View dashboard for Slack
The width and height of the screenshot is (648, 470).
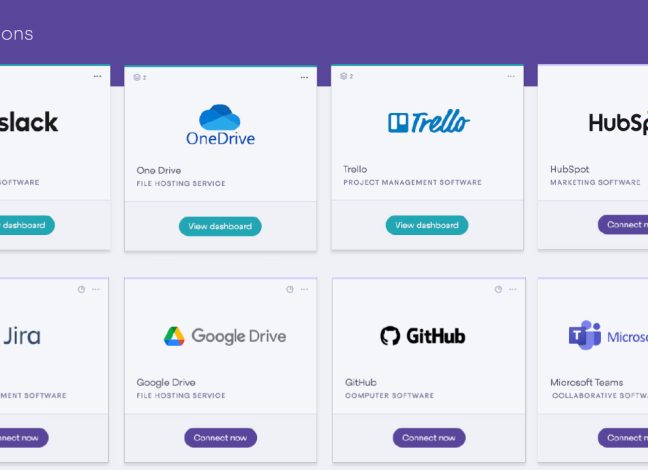point(27,225)
